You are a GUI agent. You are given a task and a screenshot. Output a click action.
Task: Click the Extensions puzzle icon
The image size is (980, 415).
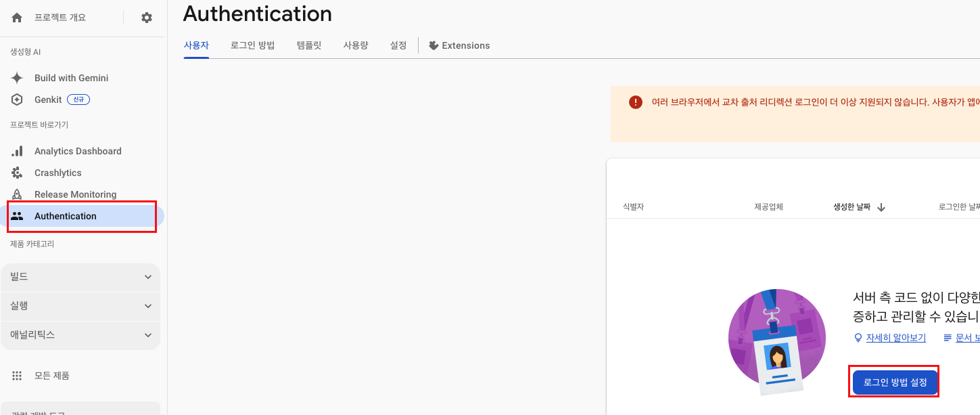coord(434,45)
